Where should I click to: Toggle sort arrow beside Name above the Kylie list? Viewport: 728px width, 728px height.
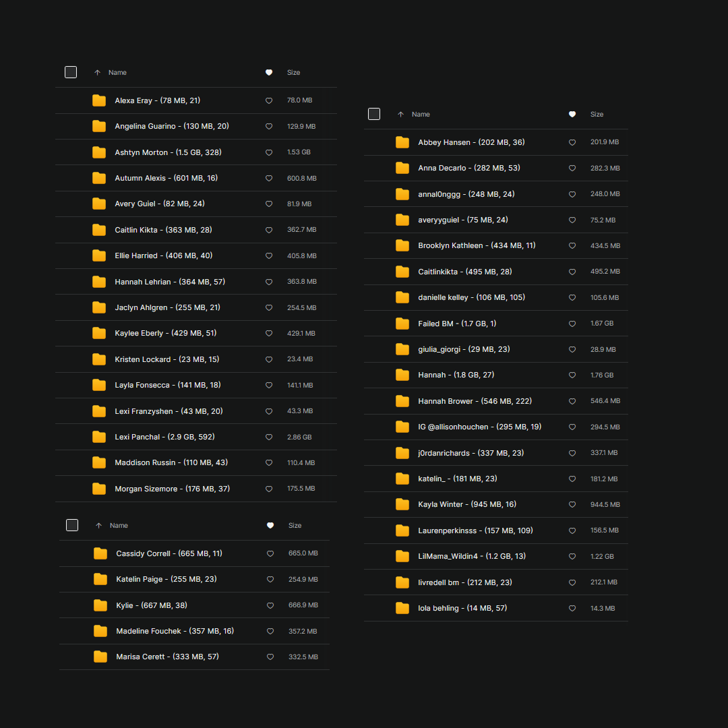98,526
